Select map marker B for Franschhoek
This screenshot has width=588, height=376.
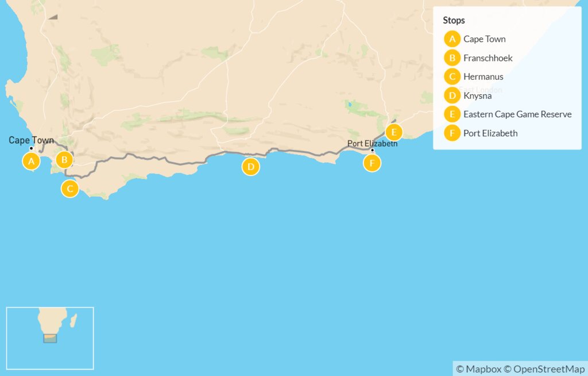point(64,160)
